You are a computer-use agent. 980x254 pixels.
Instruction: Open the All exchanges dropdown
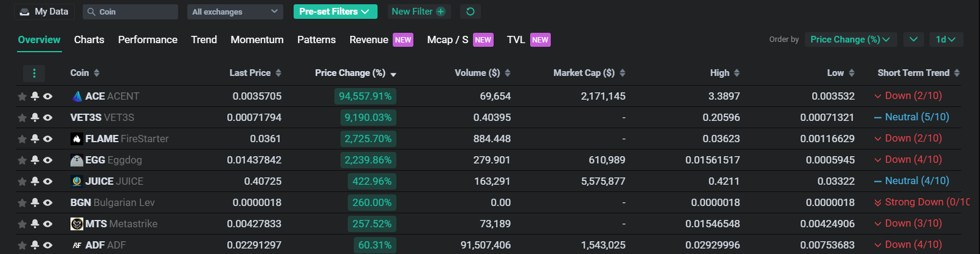(235, 12)
